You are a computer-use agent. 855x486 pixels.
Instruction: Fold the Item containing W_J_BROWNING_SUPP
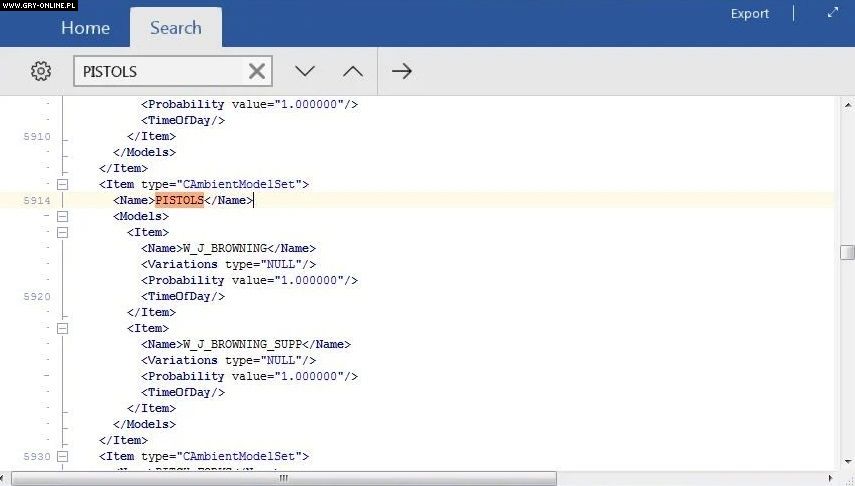click(62, 328)
